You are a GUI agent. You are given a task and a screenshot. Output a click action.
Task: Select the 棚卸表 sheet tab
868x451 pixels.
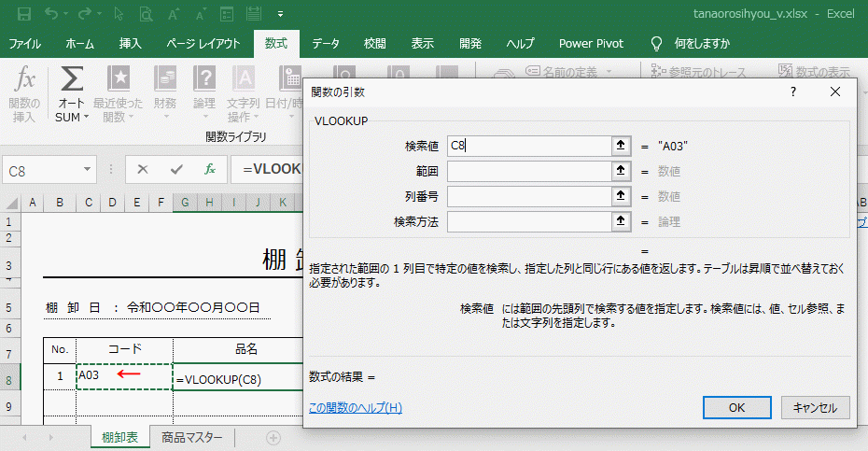tap(119, 438)
